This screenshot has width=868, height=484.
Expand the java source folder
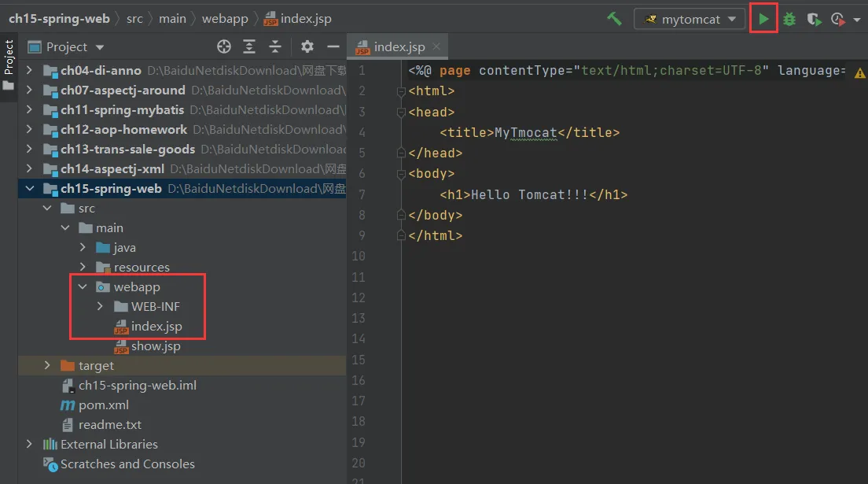tap(83, 247)
